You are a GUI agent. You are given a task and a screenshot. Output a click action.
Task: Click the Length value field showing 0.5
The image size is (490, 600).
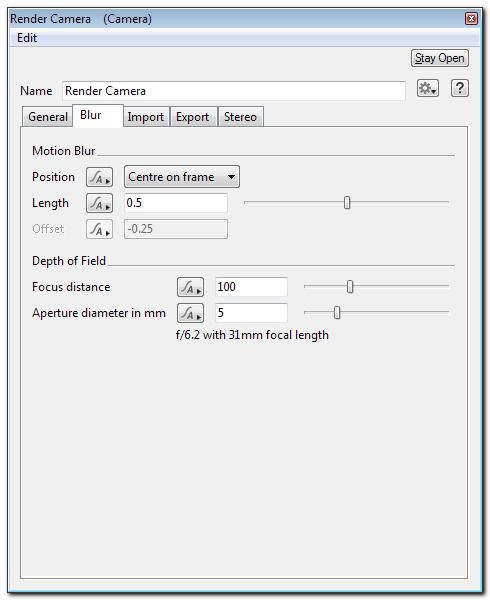176,203
